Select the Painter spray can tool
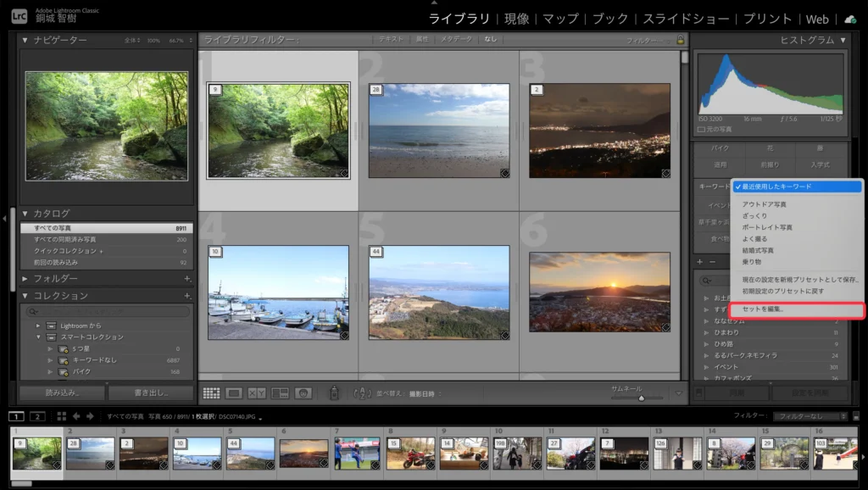This screenshot has height=490, width=868. click(334, 393)
